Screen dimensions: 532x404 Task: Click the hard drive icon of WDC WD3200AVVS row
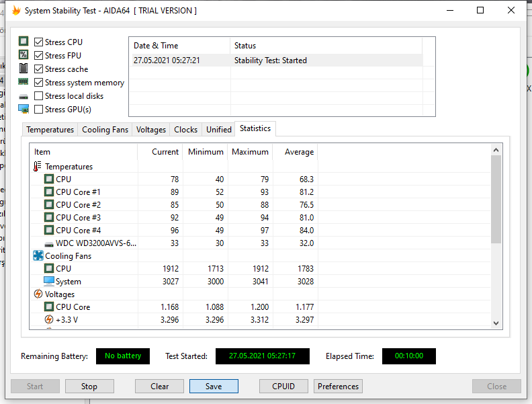[49, 244]
